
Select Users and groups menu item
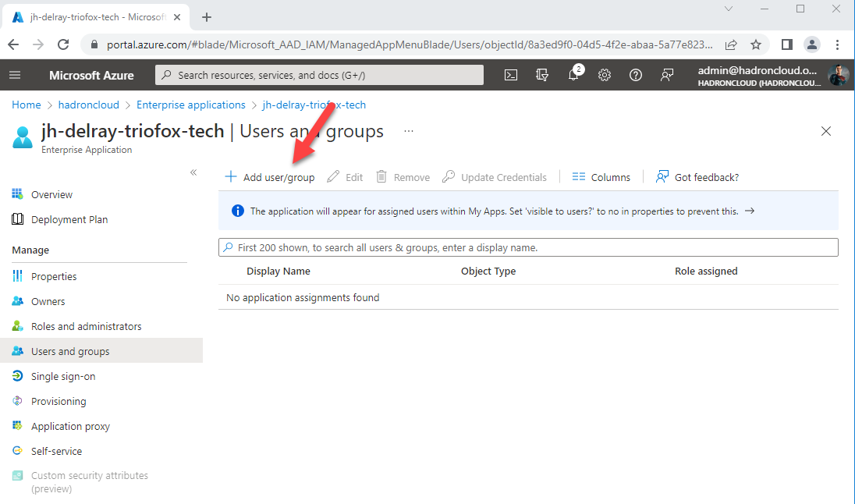[x=101, y=351]
